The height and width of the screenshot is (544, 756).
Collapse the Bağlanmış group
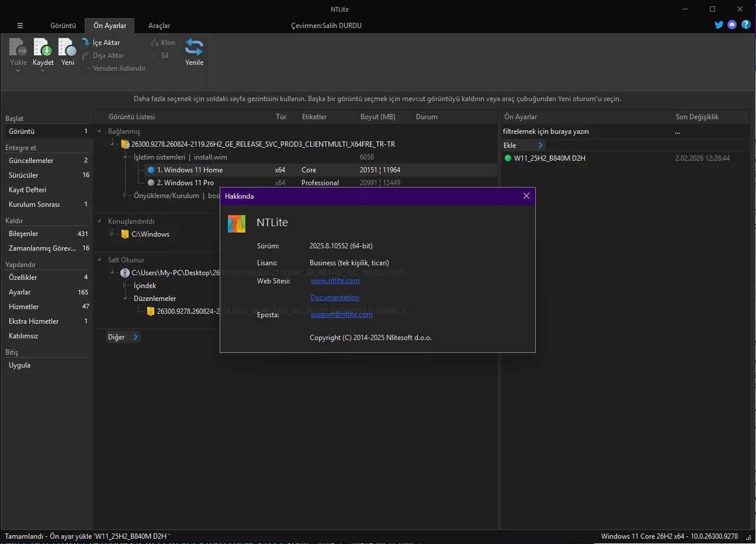point(99,131)
